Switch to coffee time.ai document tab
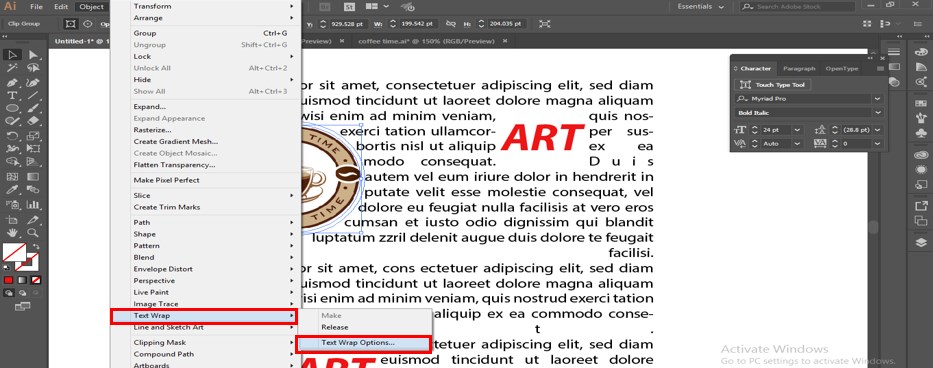Screen dimensions: 933x368 click(426, 41)
